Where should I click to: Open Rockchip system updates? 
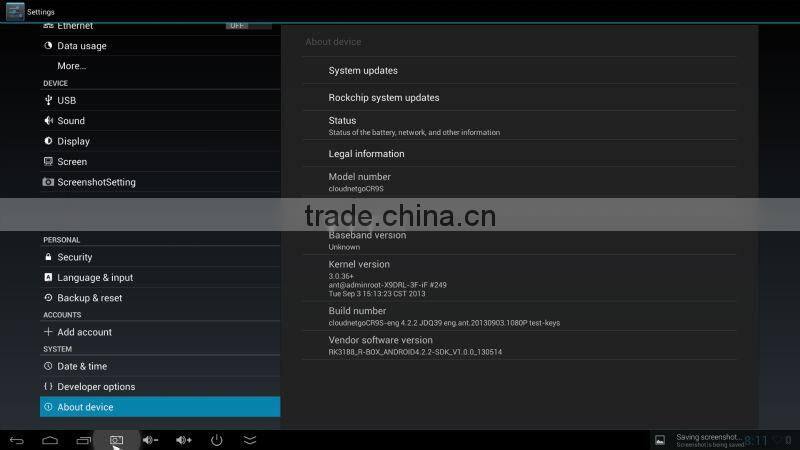pyautogui.click(x=519, y=97)
